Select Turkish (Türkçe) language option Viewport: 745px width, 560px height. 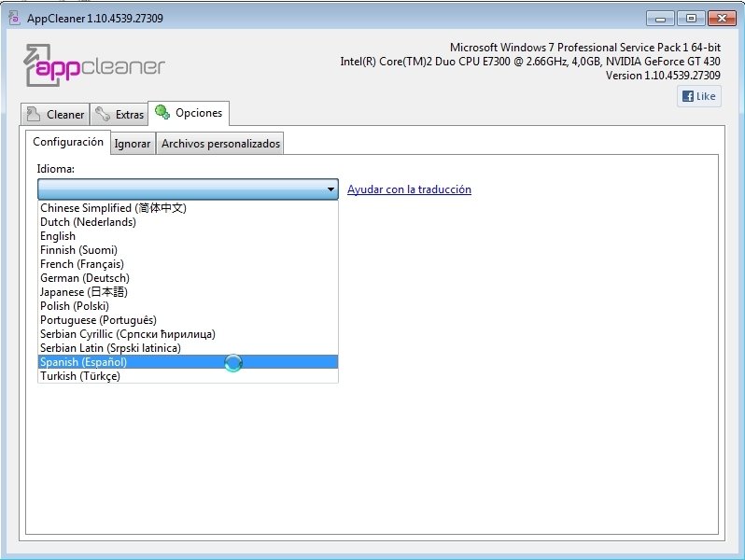click(x=188, y=376)
